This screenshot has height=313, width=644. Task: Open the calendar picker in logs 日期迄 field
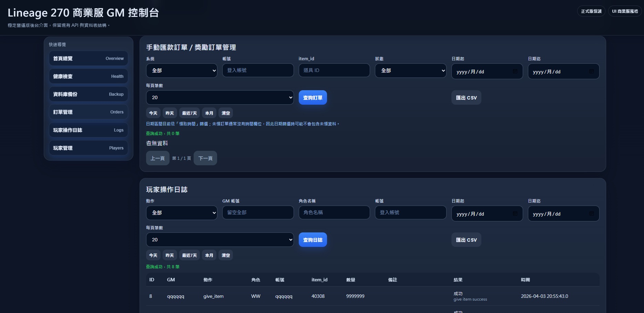[592, 213]
